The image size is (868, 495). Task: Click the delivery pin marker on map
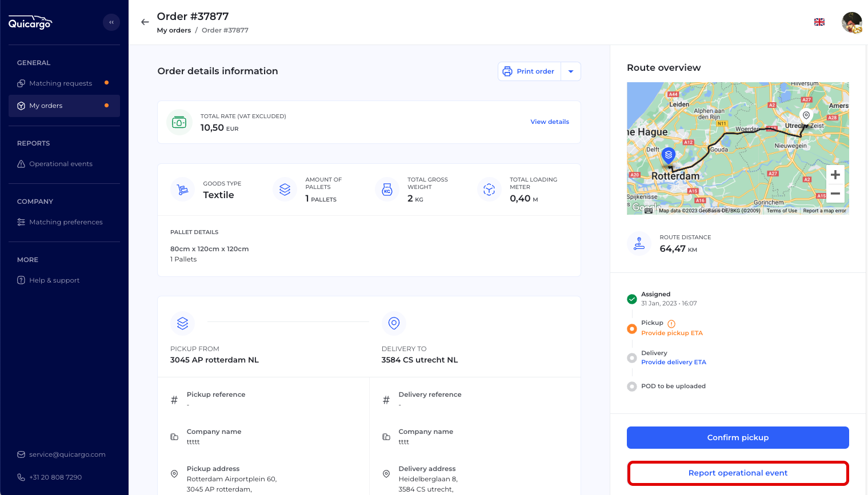806,115
